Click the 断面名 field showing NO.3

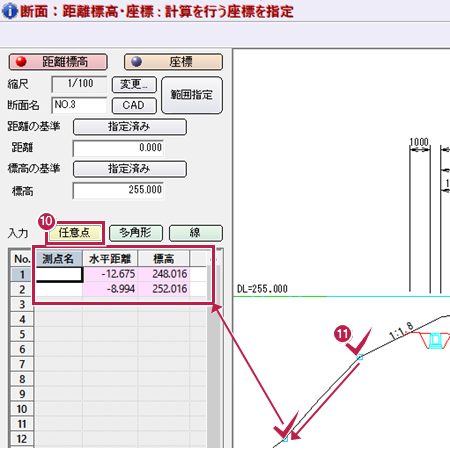pyautogui.click(x=79, y=105)
